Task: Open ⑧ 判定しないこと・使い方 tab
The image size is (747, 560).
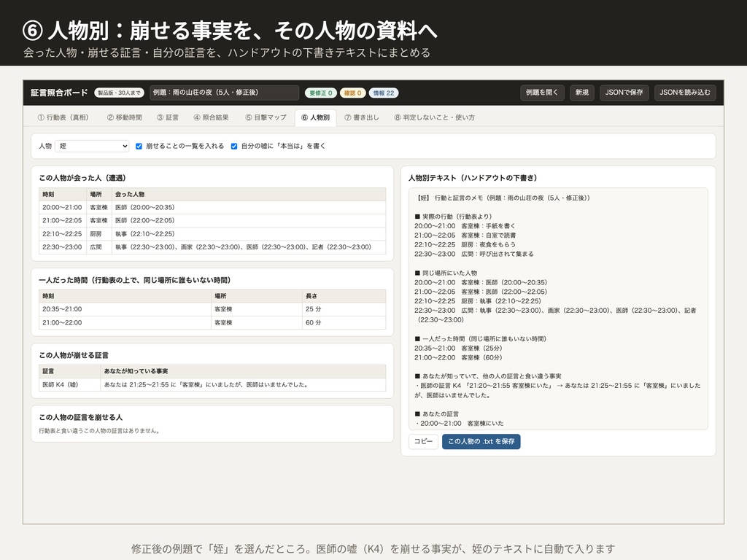Action: pos(435,117)
